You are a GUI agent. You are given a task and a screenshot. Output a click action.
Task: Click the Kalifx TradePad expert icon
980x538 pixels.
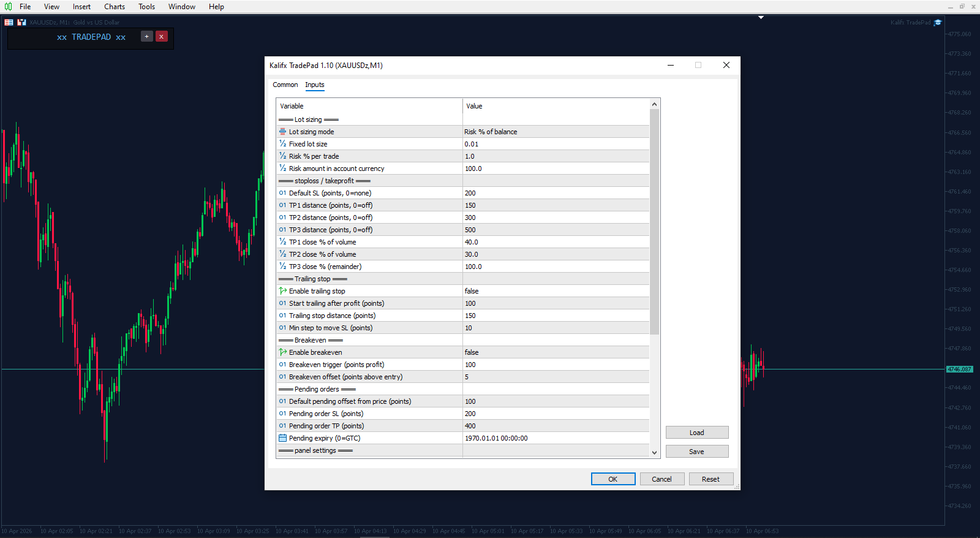click(x=937, y=22)
